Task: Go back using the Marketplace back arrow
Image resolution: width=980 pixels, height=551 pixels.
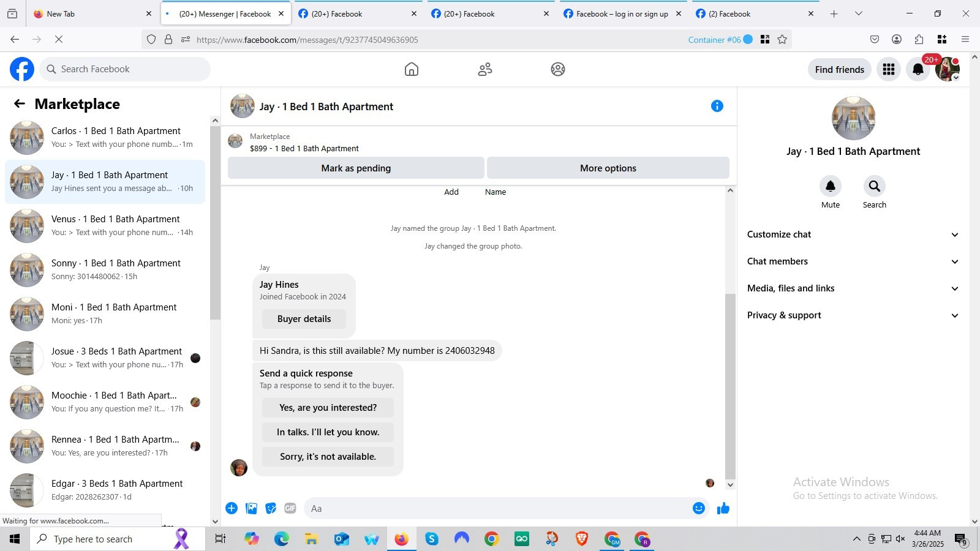Action: [x=20, y=104]
